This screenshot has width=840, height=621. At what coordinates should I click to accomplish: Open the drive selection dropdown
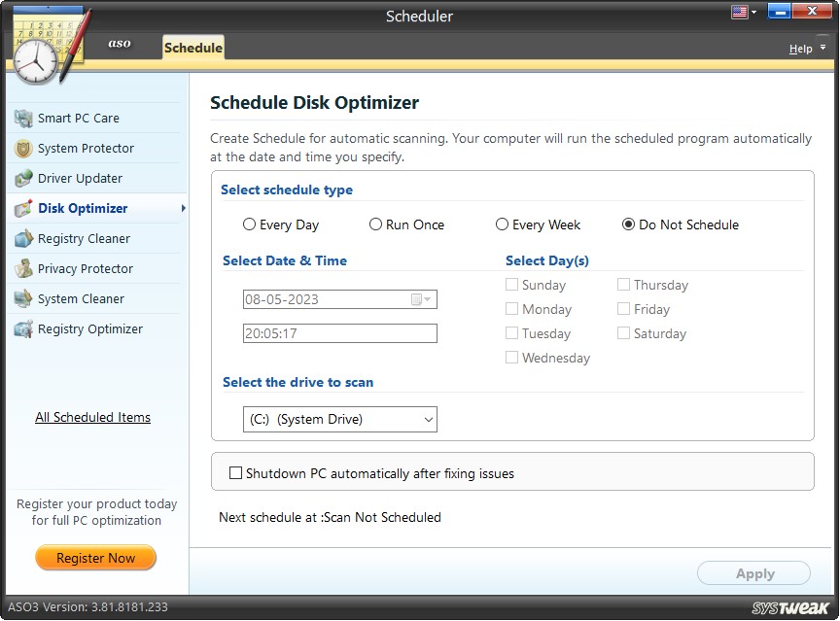pyautogui.click(x=426, y=419)
